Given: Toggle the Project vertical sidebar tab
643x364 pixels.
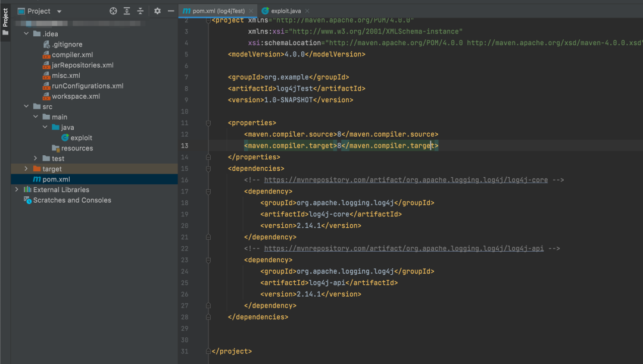Looking at the screenshot, I should [x=5, y=21].
